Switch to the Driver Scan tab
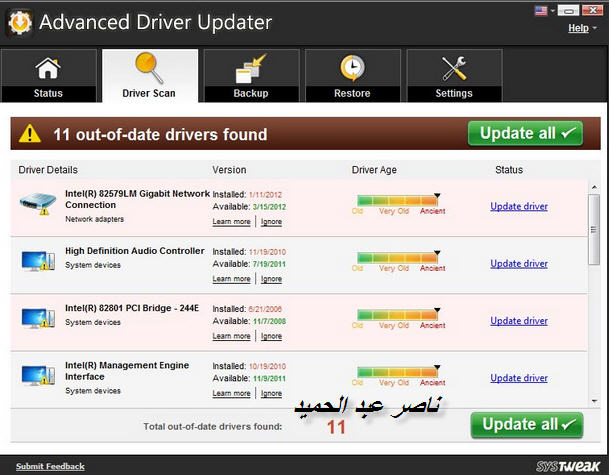 [150, 75]
